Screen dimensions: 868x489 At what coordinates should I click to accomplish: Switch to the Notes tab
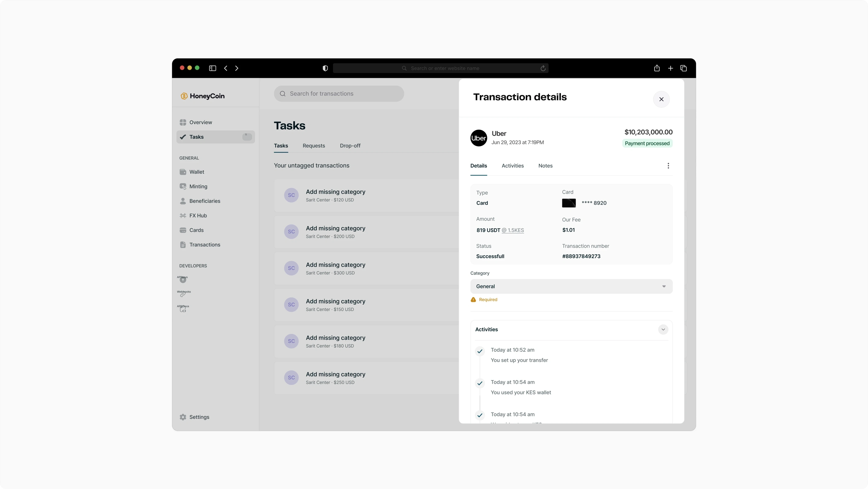[545, 166]
